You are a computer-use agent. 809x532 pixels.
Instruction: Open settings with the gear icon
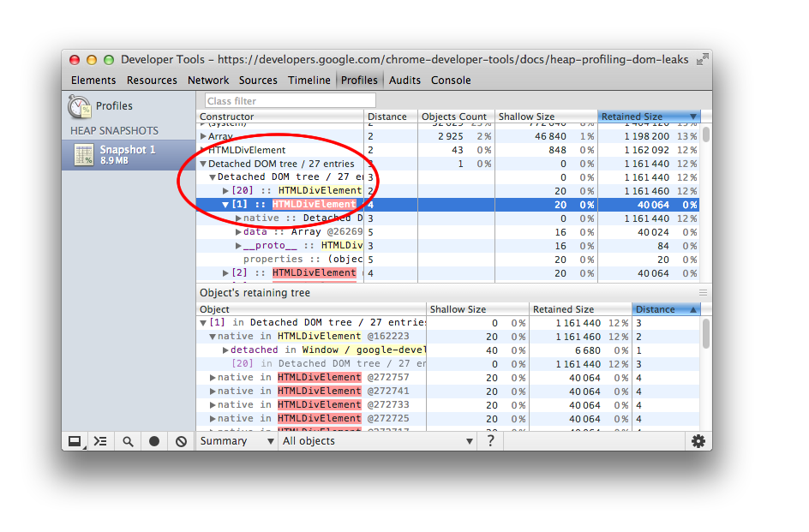pyautogui.click(x=698, y=441)
